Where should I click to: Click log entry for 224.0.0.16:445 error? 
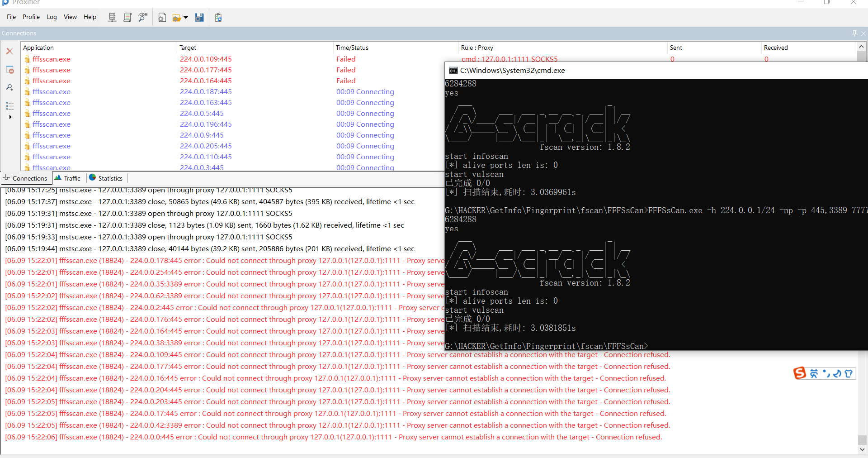(335, 378)
